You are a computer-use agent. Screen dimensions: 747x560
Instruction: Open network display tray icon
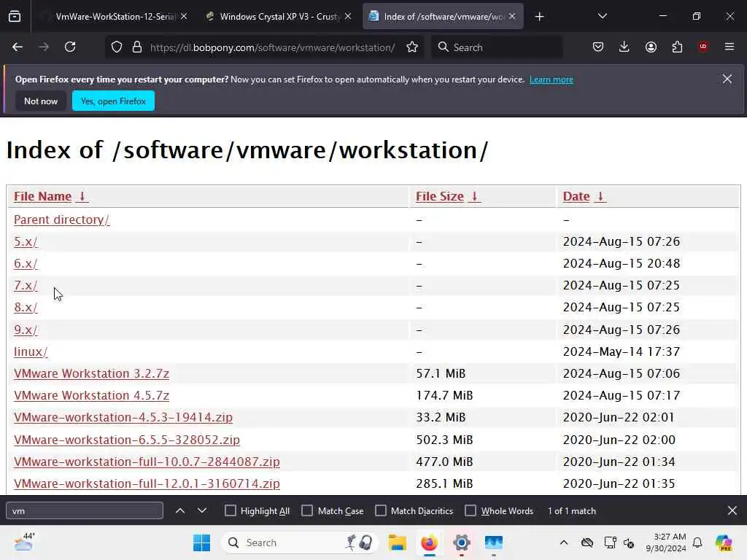click(611, 542)
